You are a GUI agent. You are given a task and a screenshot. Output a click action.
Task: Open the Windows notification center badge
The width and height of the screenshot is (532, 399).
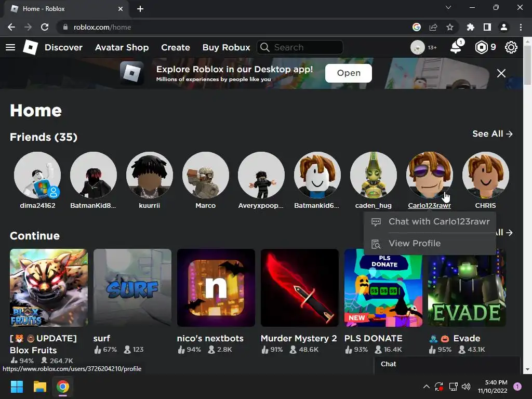pyautogui.click(x=517, y=387)
